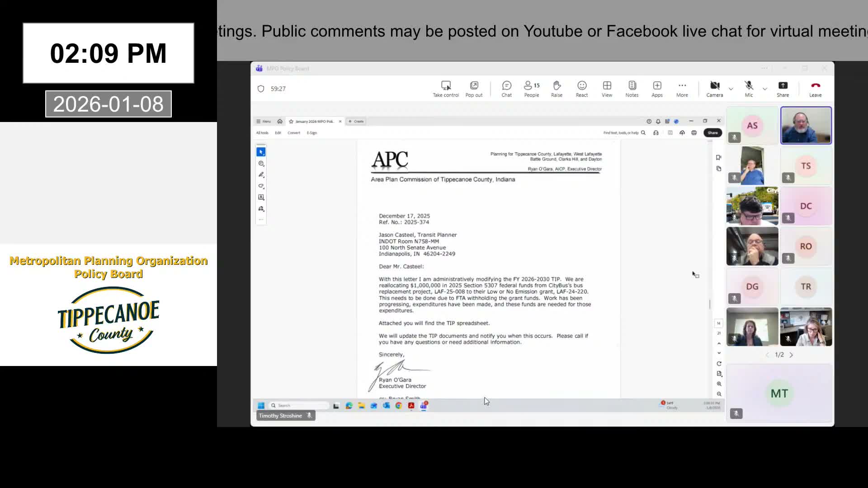
Task: Select the January 2026 MPO document tab
Action: 314,122
